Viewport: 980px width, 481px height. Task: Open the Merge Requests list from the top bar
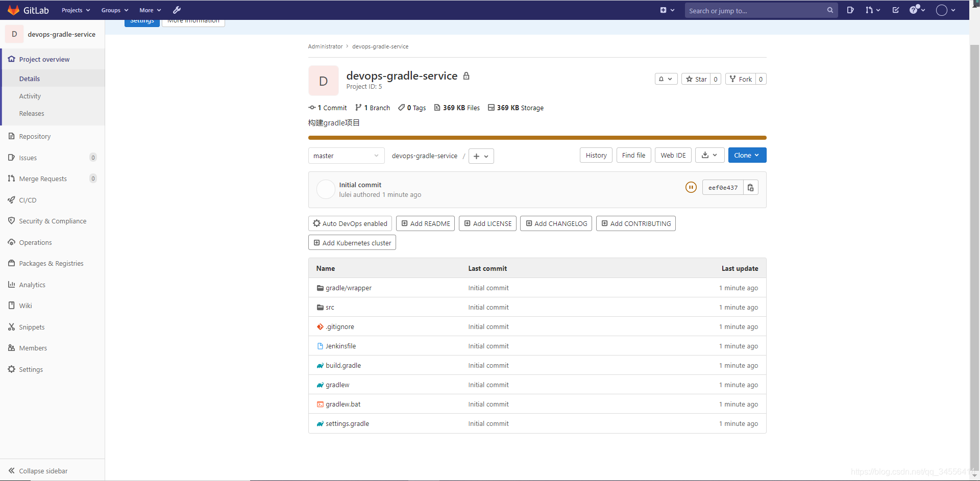click(x=871, y=10)
